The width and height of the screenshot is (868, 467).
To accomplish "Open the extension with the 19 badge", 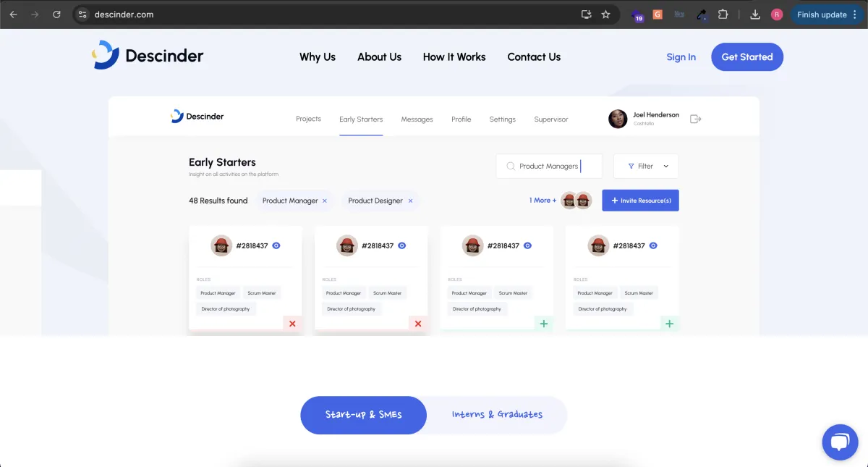I will (637, 15).
